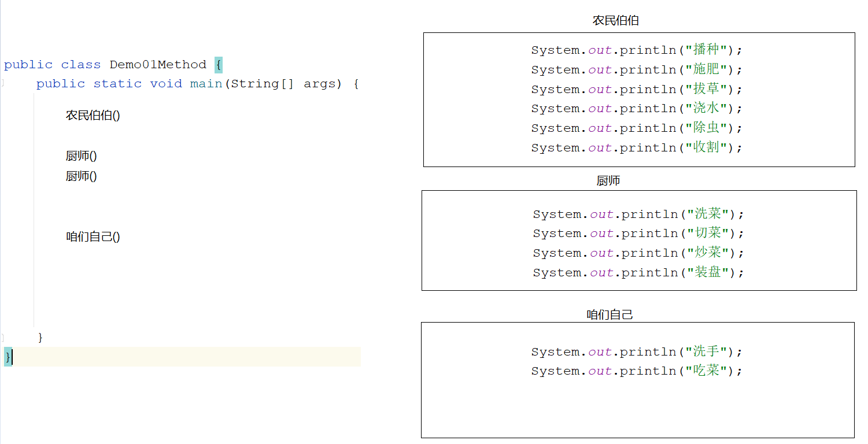This screenshot has height=444, width=868.
Task: Click the class name Demo01Method
Action: click(x=158, y=65)
